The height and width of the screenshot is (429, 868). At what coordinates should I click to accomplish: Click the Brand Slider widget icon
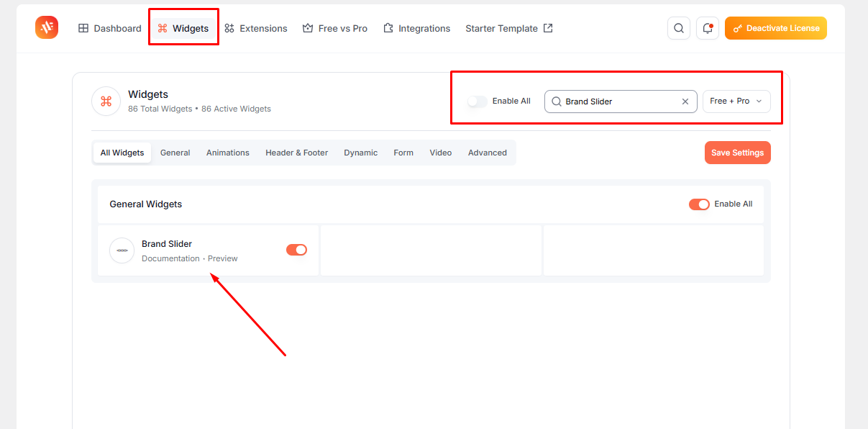(122, 250)
